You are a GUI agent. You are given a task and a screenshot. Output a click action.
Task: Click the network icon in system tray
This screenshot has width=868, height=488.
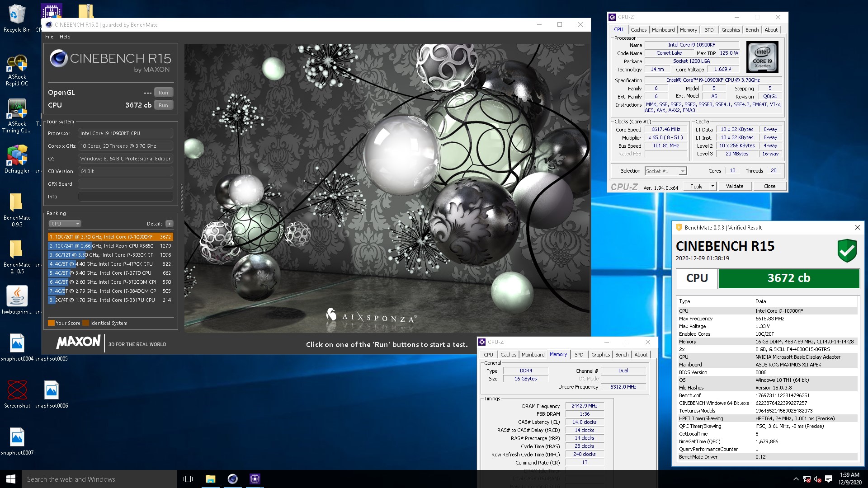(x=807, y=479)
